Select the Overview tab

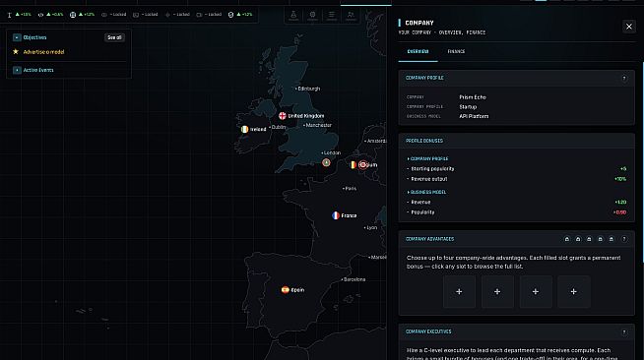[418, 52]
